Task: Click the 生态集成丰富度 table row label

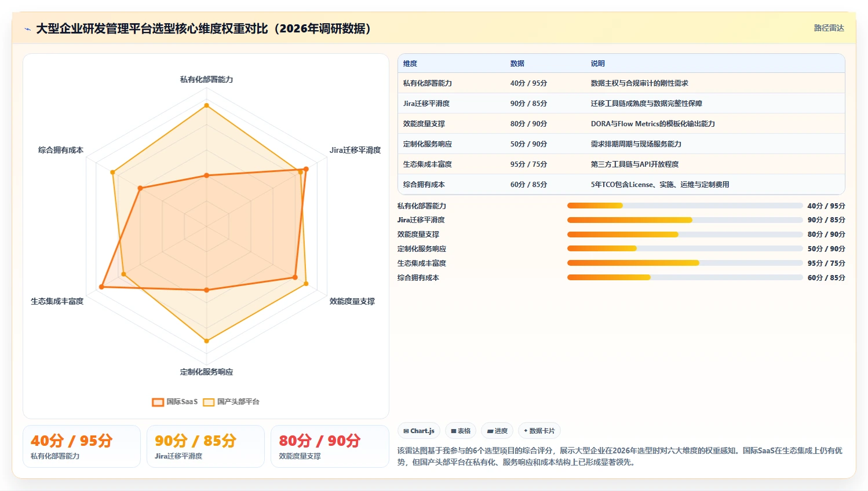Action: (428, 164)
